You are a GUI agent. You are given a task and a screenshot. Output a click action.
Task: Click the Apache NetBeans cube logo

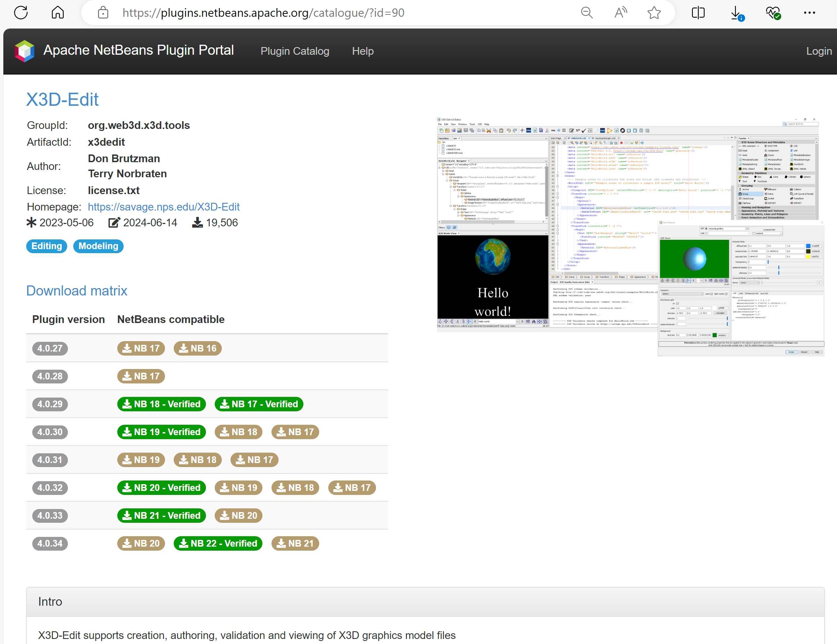[x=25, y=51]
